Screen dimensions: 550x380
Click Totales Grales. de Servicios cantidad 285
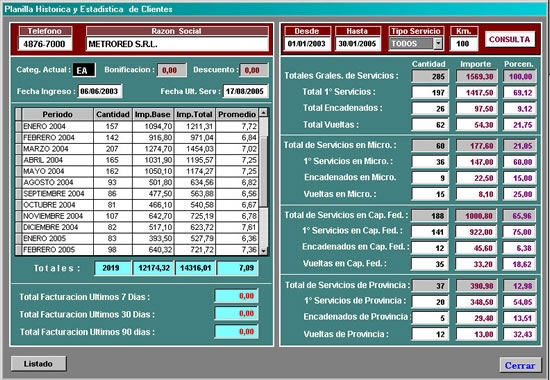(x=430, y=76)
